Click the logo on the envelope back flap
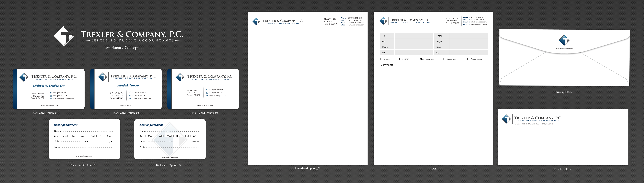Viewport: 644px width, 183px height. pyautogui.click(x=564, y=40)
